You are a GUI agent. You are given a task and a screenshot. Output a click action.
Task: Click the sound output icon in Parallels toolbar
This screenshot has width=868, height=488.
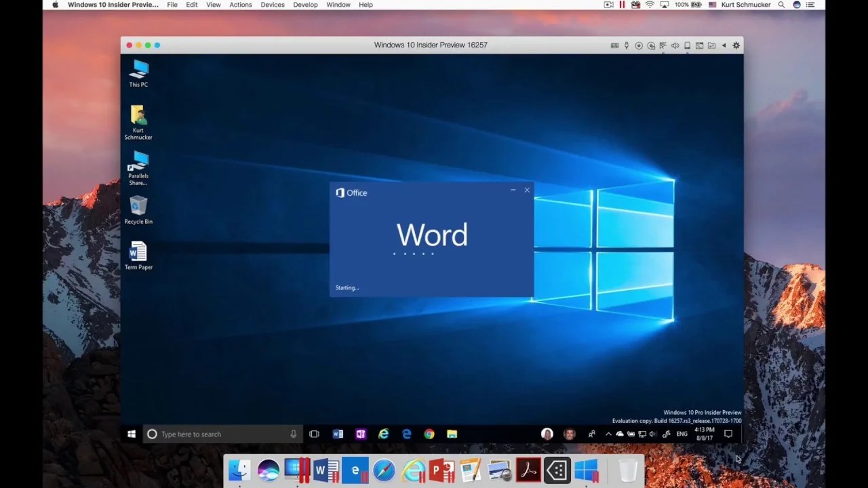click(675, 45)
